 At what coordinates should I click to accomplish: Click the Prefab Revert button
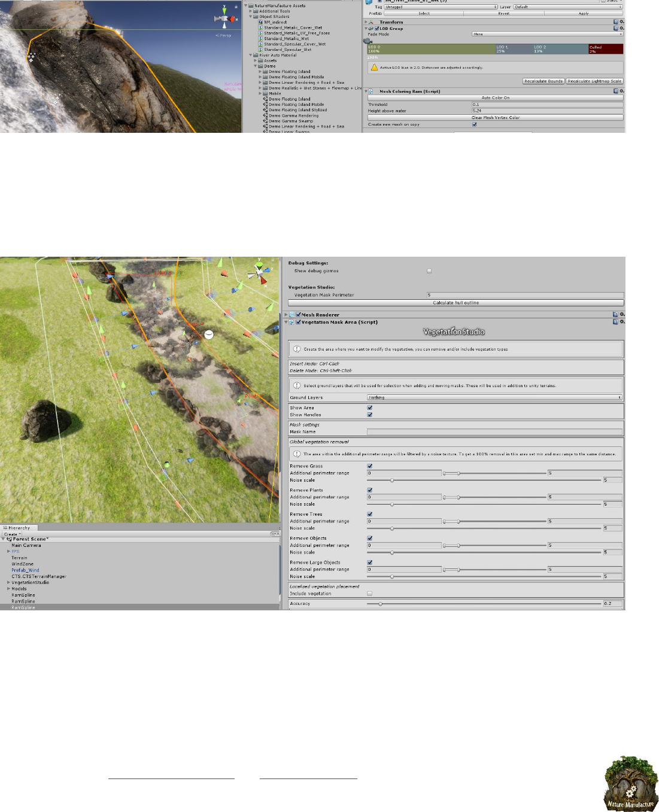coord(504,13)
